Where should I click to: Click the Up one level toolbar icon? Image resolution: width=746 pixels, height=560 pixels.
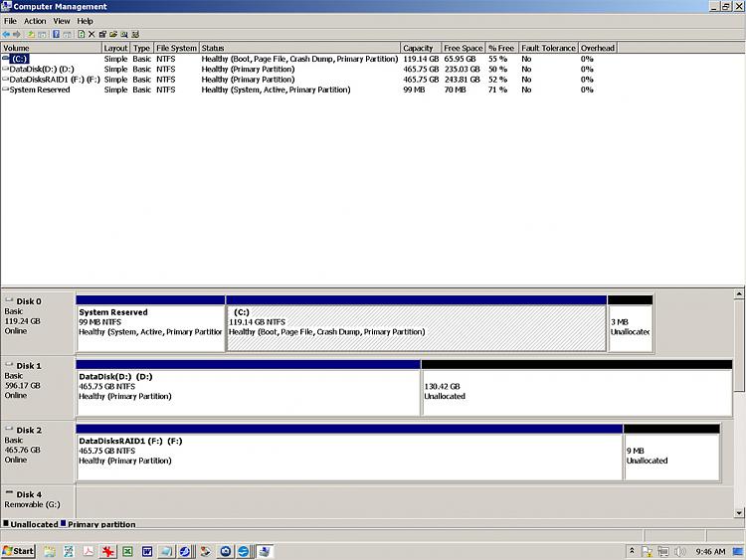click(x=31, y=34)
